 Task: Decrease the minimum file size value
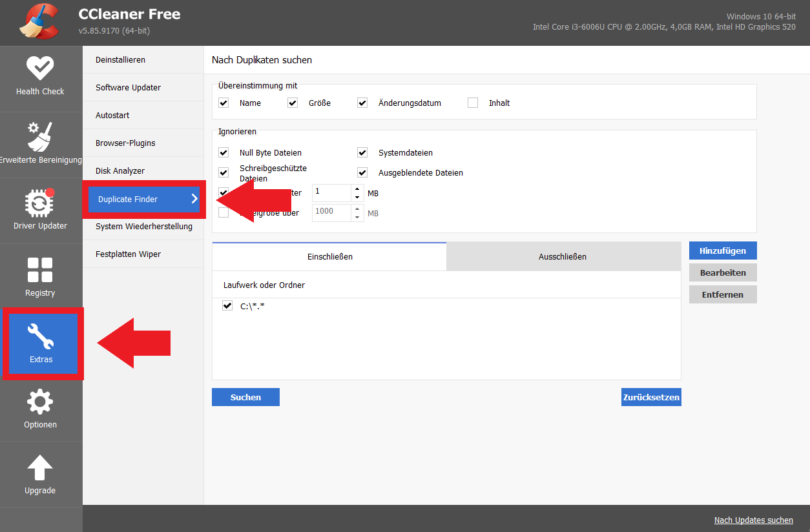click(x=358, y=197)
